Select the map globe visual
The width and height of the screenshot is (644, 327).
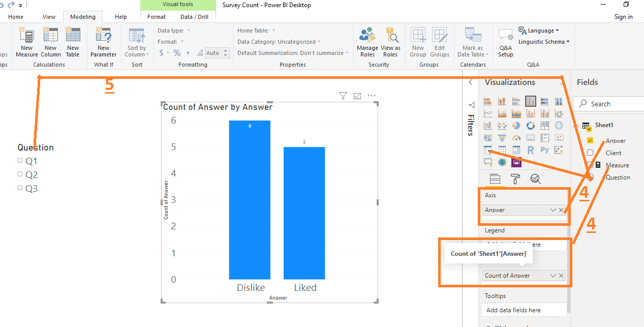559,125
